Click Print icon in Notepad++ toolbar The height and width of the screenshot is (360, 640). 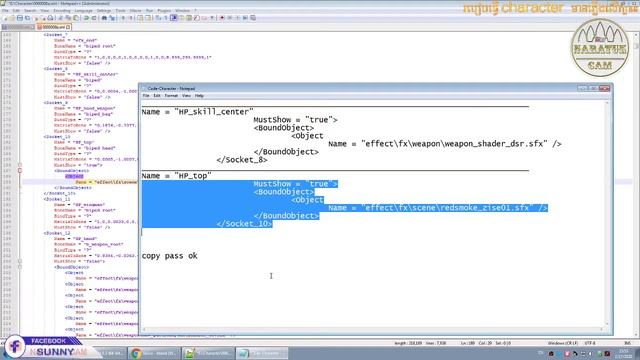50,18
